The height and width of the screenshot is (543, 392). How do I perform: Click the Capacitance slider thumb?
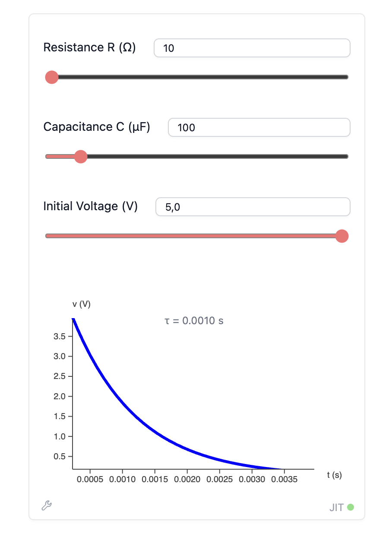(81, 156)
